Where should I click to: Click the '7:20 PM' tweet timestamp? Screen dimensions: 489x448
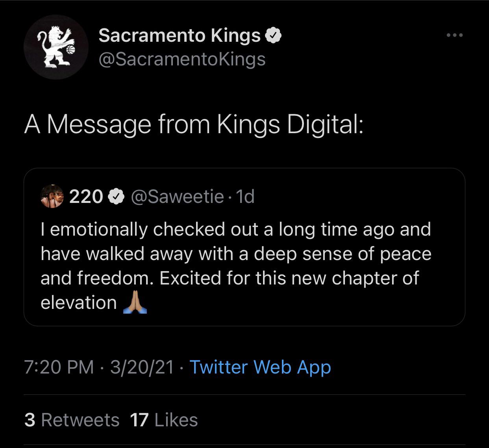(59, 367)
